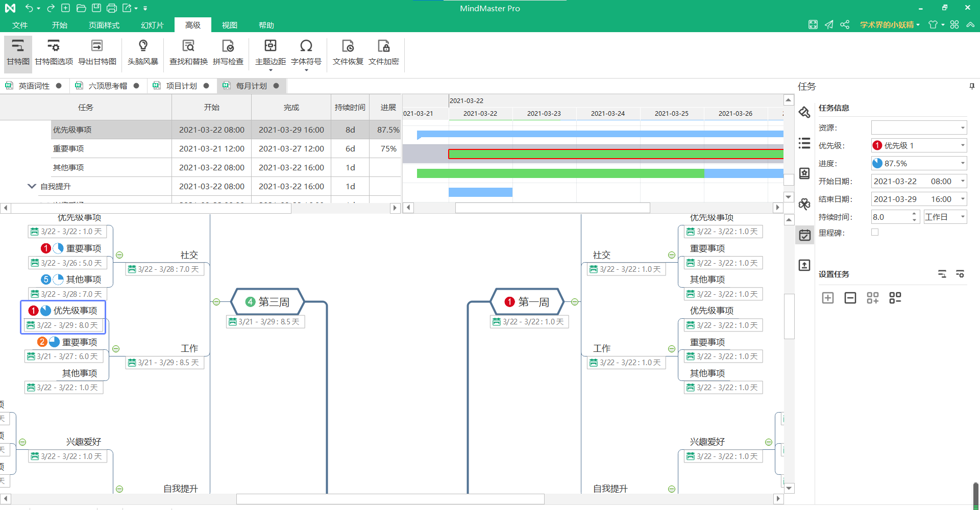Click add task plus icon under 设置任务
This screenshot has width=980, height=510.
tap(828, 298)
